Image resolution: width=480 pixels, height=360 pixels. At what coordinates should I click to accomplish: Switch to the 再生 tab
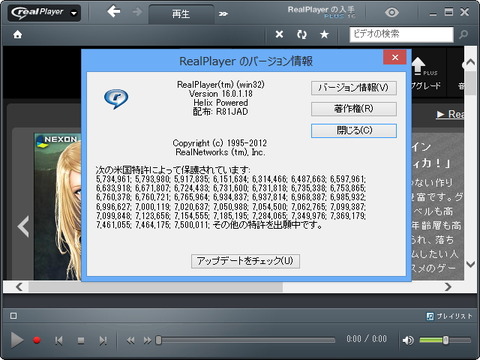[x=181, y=14]
